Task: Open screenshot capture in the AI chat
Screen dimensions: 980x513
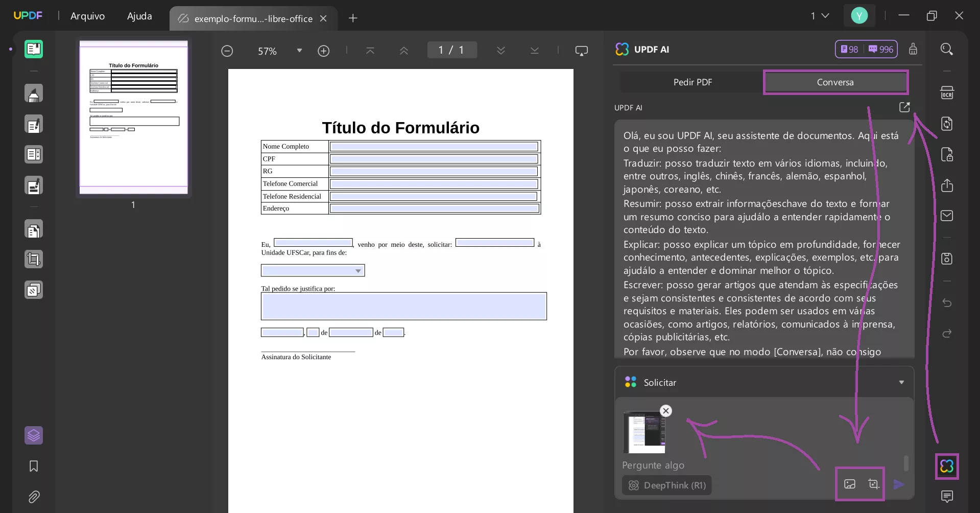Action: tap(874, 484)
